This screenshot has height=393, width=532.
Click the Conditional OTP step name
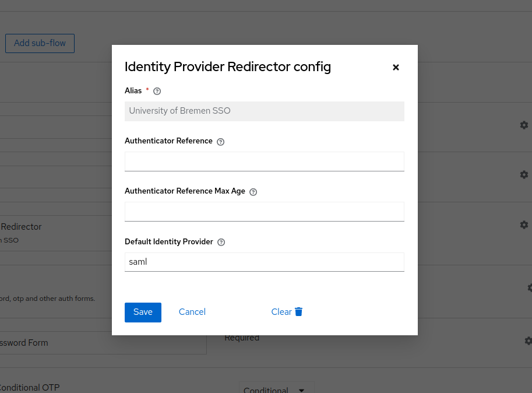click(x=30, y=388)
